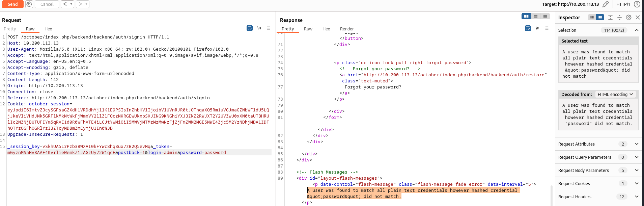Open help question mark icon
This screenshot has width=644, height=206.
[x=637, y=4]
